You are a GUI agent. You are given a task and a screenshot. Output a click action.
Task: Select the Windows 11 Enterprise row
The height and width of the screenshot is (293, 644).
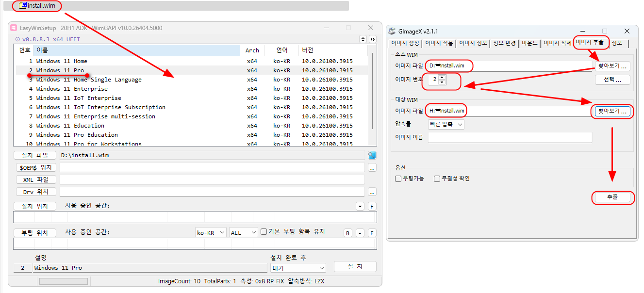(x=192, y=89)
